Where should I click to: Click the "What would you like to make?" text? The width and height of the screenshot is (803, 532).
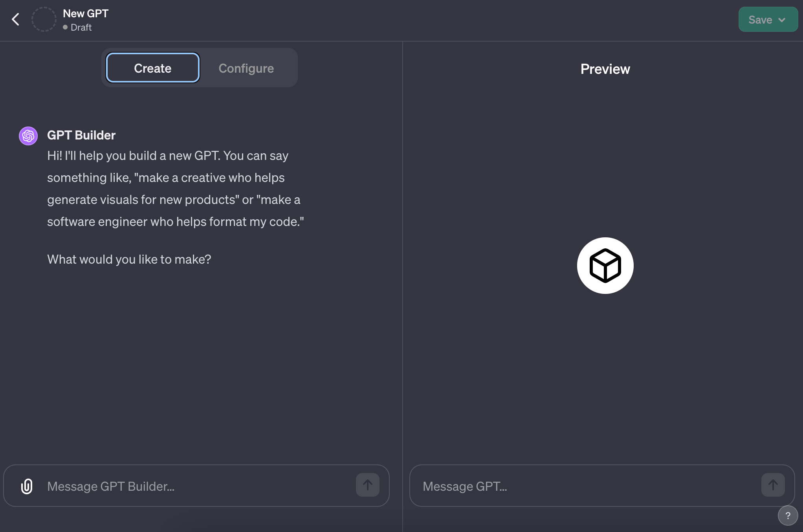(x=129, y=259)
